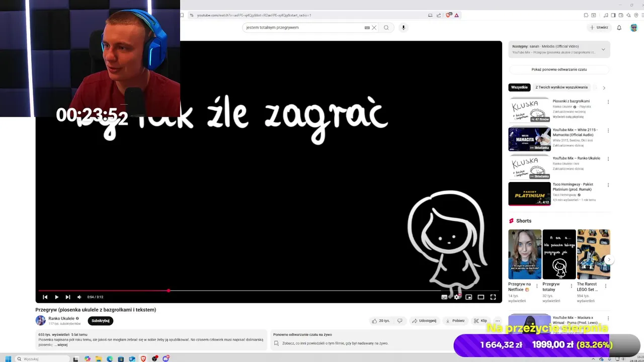Download video with Pobierz button
644x362 pixels.
click(455, 321)
